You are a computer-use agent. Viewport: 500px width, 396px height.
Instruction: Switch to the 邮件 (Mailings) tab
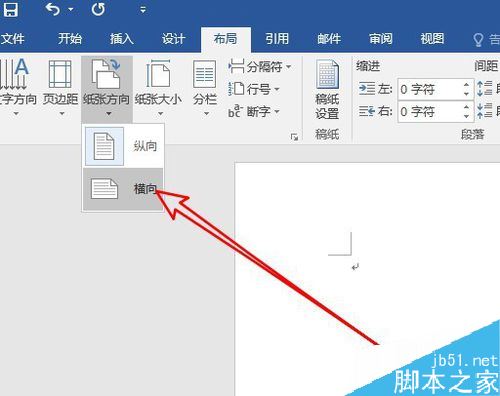[329, 39]
